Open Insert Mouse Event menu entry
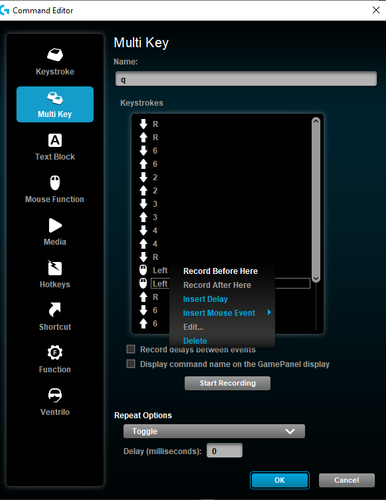The image size is (386, 500). coord(219,313)
